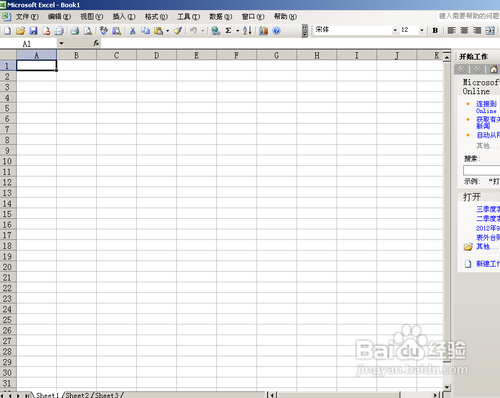Toggle Bold formatting button
500x398 pixels.
(435, 30)
